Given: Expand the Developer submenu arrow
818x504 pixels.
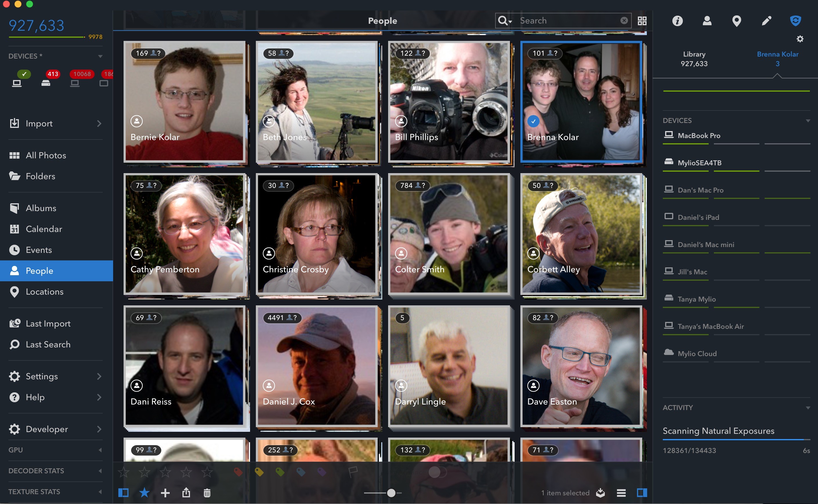Looking at the screenshot, I should coord(99,429).
